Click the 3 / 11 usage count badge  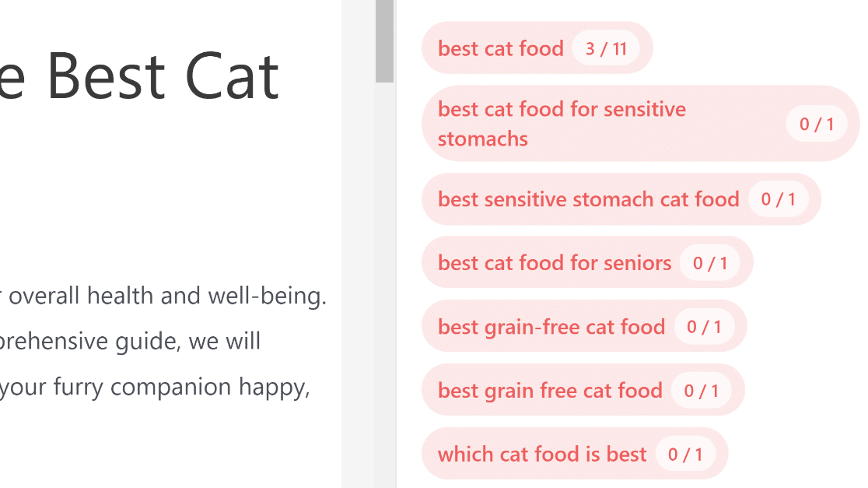(606, 48)
